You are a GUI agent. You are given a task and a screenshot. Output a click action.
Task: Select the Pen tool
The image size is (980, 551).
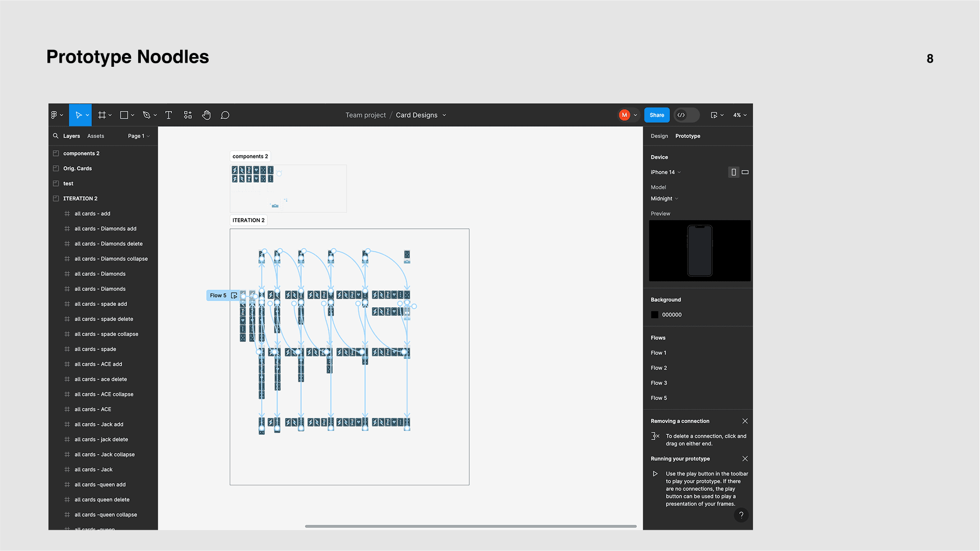click(146, 115)
